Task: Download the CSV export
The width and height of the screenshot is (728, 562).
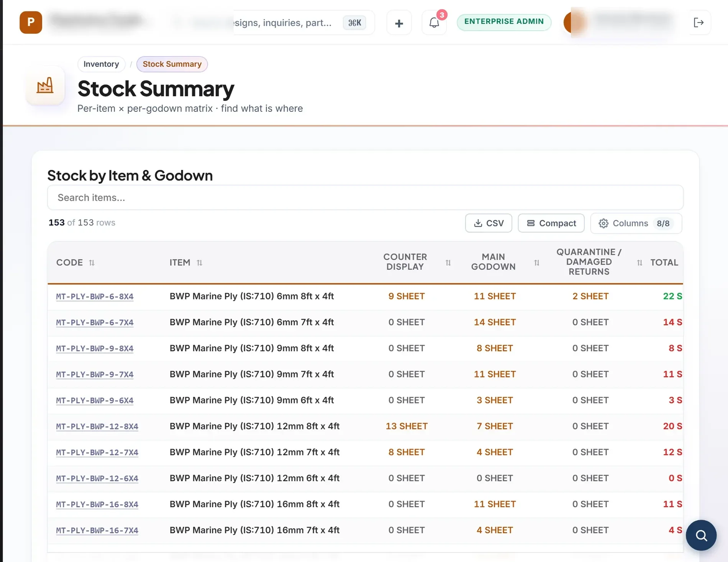Action: click(489, 223)
